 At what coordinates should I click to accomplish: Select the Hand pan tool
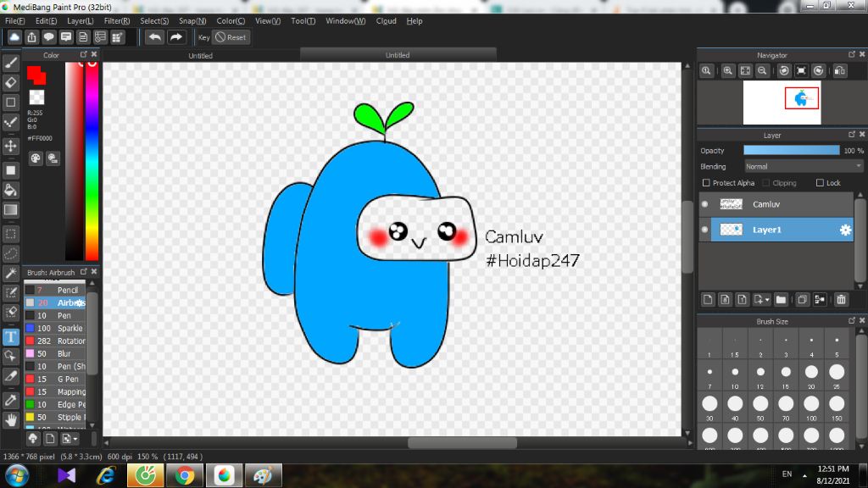tap(10, 420)
